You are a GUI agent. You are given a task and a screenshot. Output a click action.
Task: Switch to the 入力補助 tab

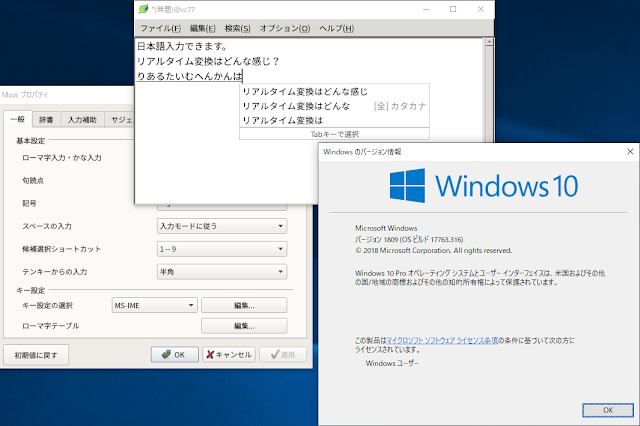pos(82,120)
